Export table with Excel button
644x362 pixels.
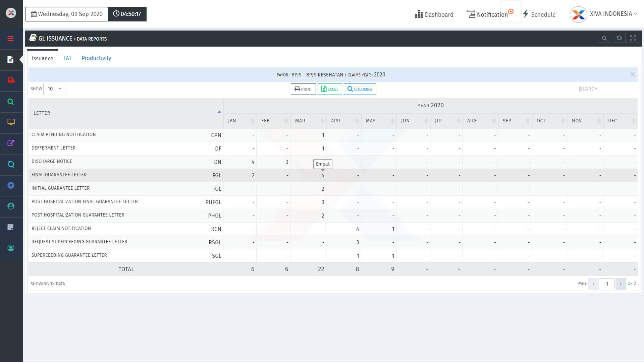(330, 89)
